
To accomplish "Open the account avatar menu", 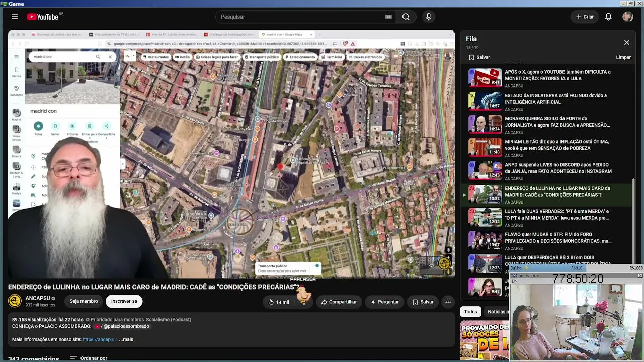I will (627, 17).
